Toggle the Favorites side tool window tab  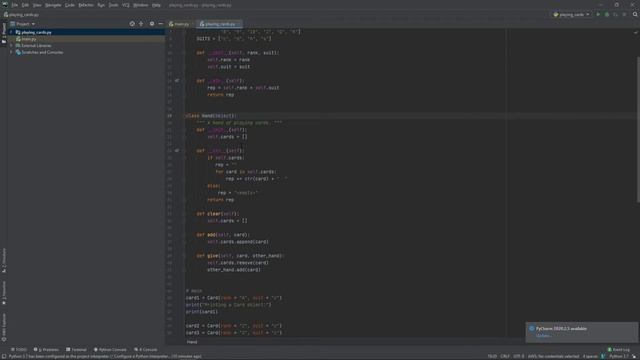point(4,293)
